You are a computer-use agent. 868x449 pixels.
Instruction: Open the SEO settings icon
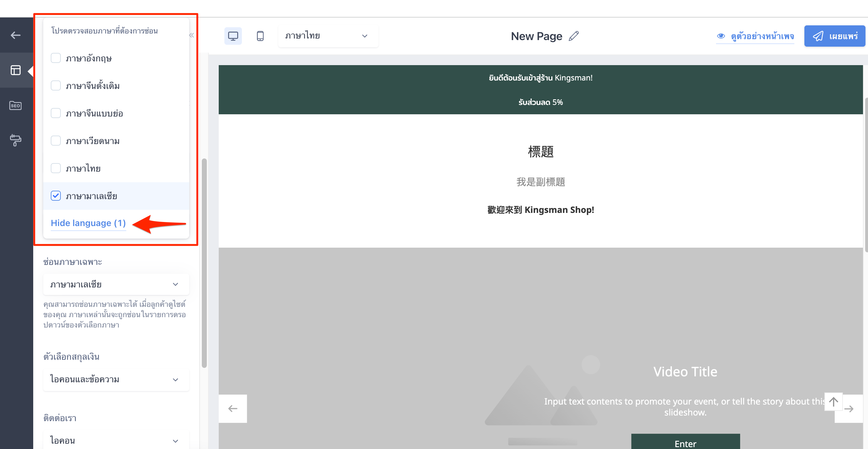15,105
